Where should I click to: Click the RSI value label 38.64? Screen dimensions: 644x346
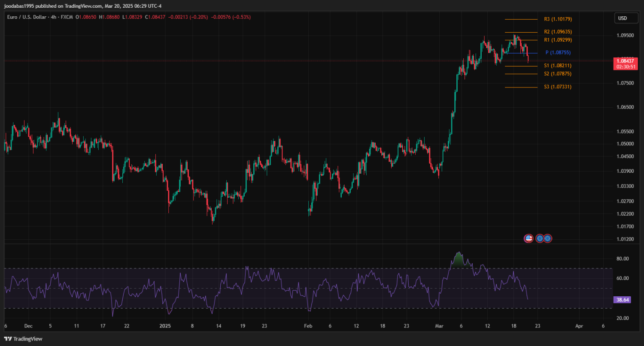click(622, 300)
